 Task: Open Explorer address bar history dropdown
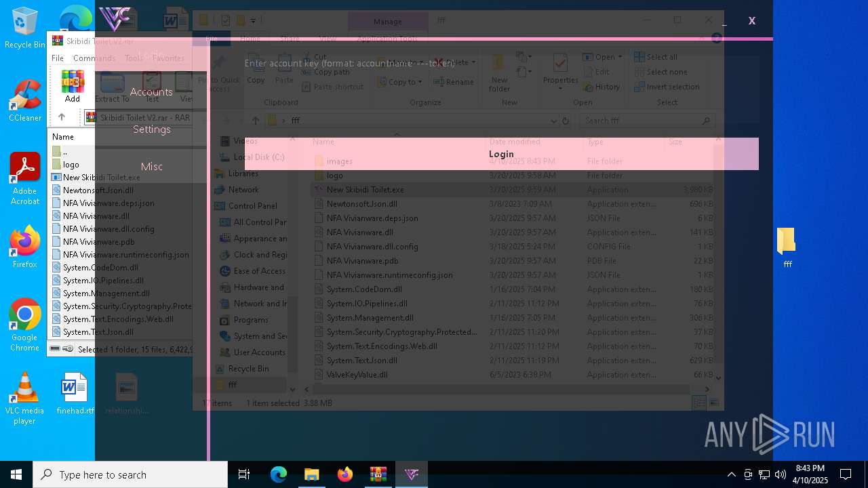tap(554, 121)
